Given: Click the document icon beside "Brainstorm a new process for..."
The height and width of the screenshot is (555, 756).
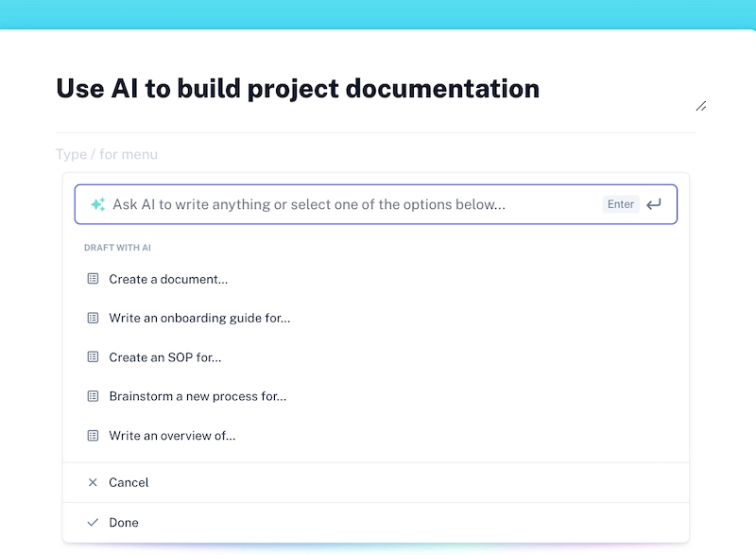Looking at the screenshot, I should [93, 396].
